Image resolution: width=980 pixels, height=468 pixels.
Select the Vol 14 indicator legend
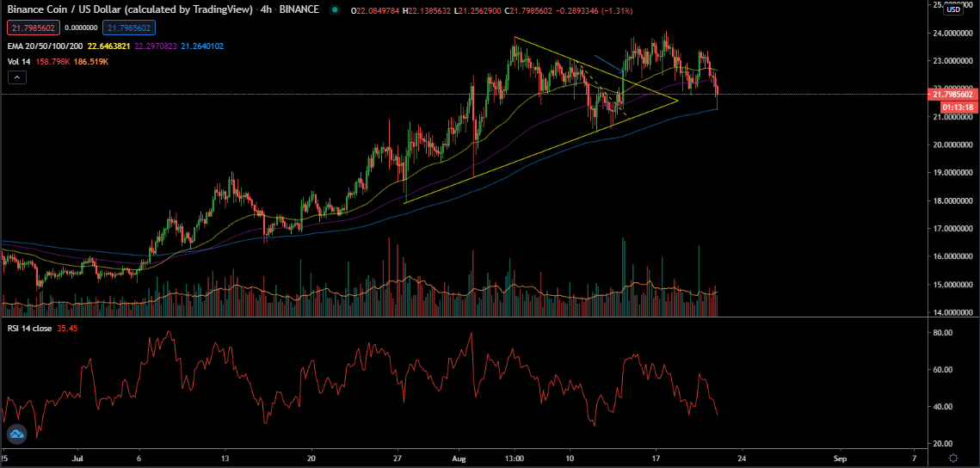click(x=19, y=60)
